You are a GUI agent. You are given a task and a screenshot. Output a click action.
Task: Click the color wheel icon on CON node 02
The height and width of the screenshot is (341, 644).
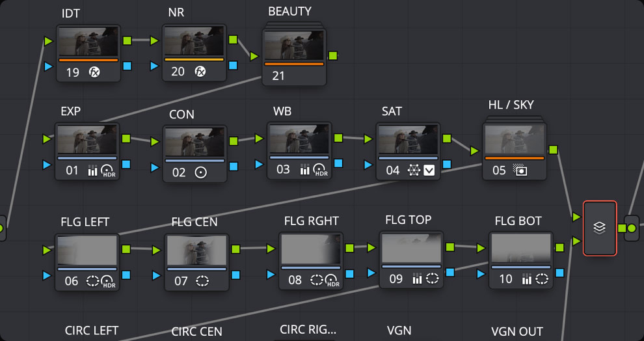click(201, 173)
